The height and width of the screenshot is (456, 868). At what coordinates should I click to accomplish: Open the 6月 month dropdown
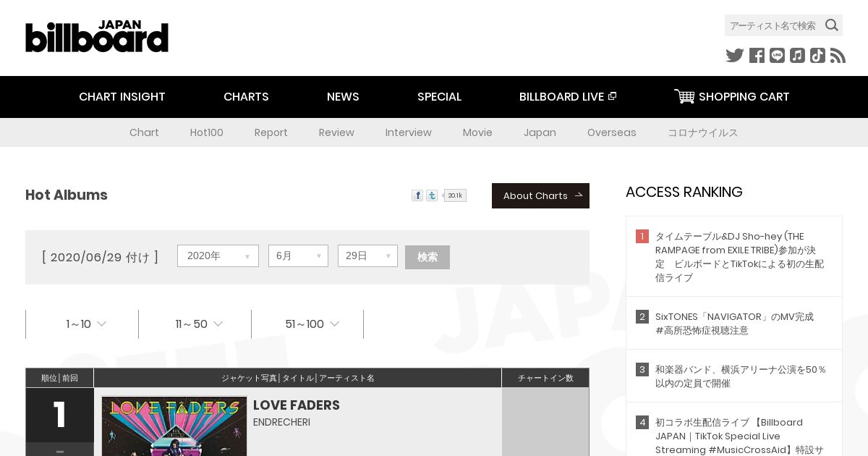click(x=298, y=256)
